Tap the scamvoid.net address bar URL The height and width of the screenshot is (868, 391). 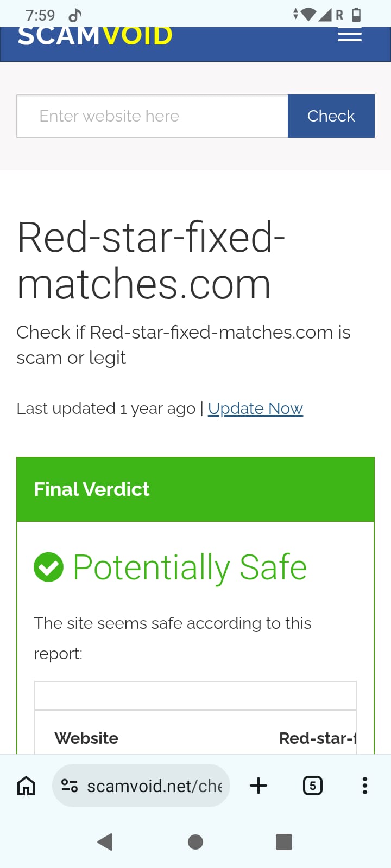(x=155, y=786)
